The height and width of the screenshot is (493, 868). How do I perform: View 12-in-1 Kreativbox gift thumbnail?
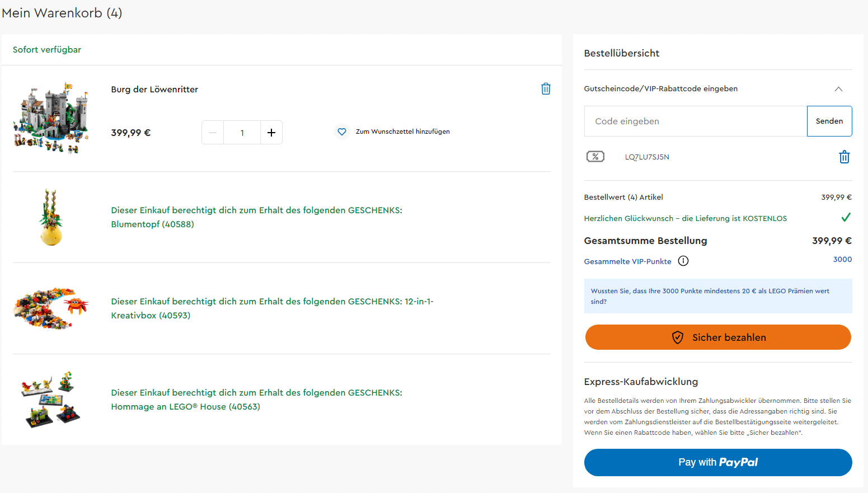tap(51, 308)
